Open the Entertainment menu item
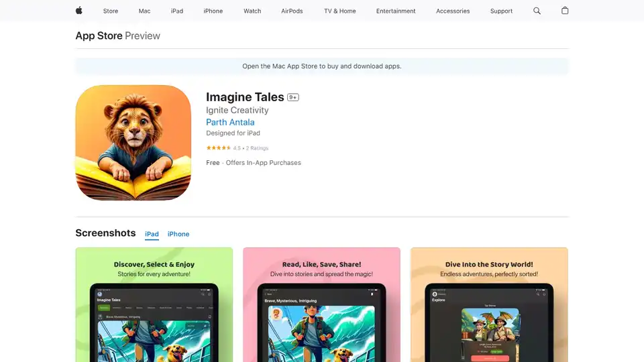This screenshot has width=644, height=362. (396, 11)
